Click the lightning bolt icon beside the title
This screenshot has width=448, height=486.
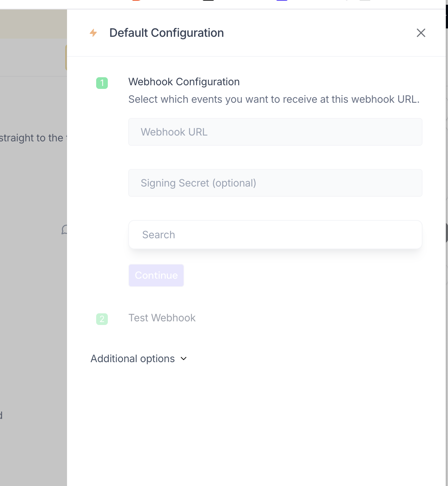coord(93,33)
